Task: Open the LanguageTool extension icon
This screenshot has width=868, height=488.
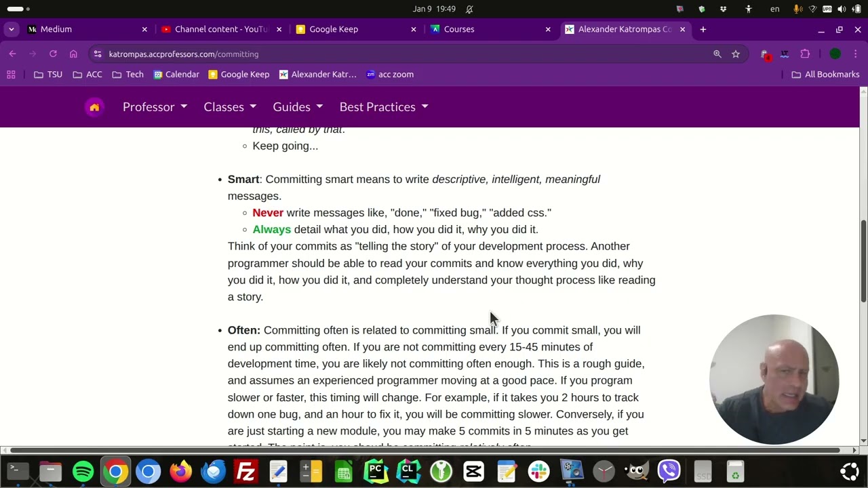Action: click(x=785, y=54)
